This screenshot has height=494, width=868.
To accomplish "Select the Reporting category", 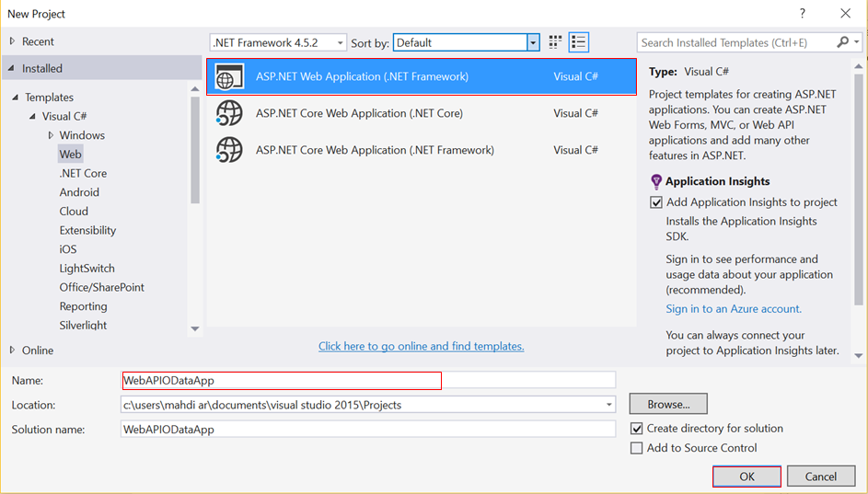I will [83, 306].
